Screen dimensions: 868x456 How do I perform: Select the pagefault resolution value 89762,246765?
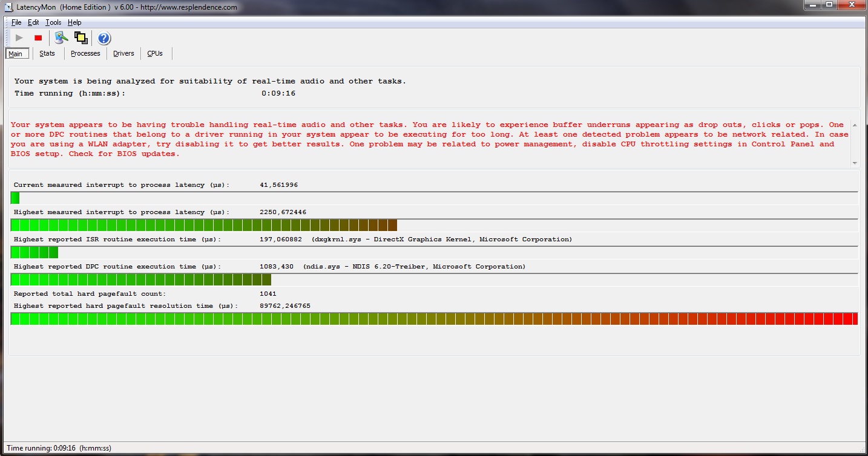pyautogui.click(x=285, y=306)
